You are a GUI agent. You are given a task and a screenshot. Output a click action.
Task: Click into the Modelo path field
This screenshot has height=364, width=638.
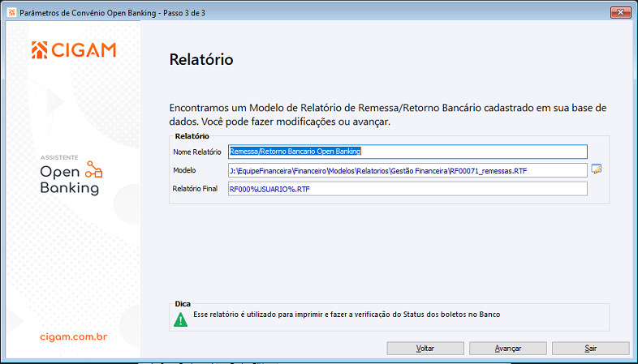407,170
